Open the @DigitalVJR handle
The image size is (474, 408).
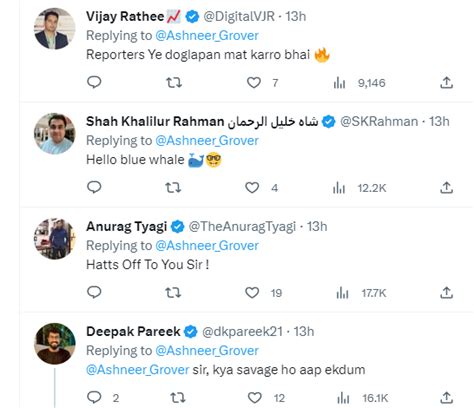[239, 16]
